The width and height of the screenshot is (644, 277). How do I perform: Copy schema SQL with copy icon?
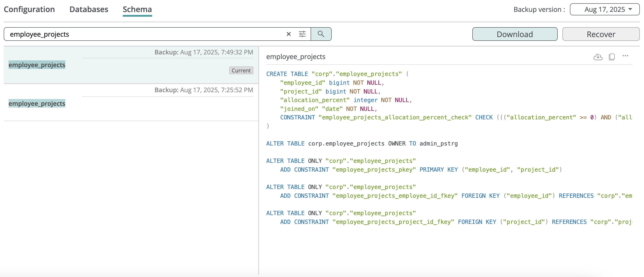coord(612,57)
